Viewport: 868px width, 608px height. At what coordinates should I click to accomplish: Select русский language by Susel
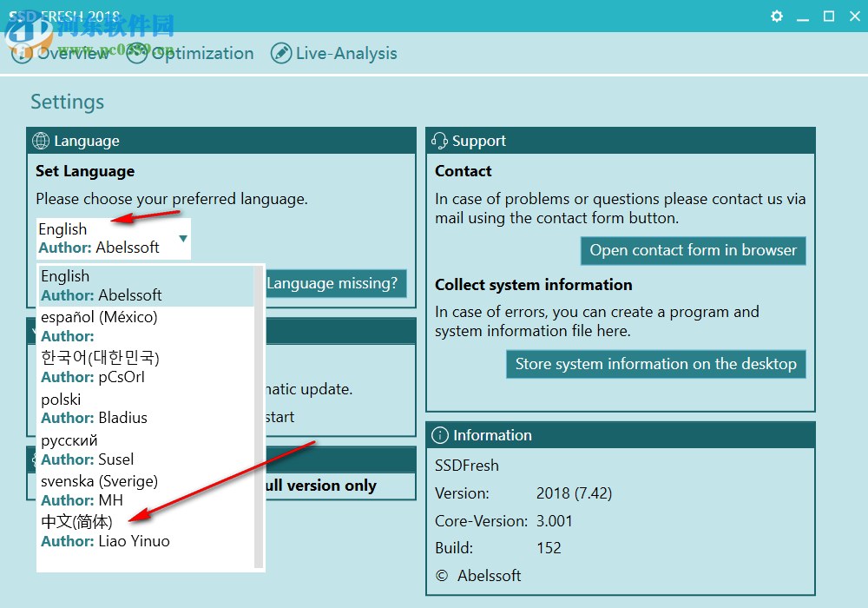point(147,449)
